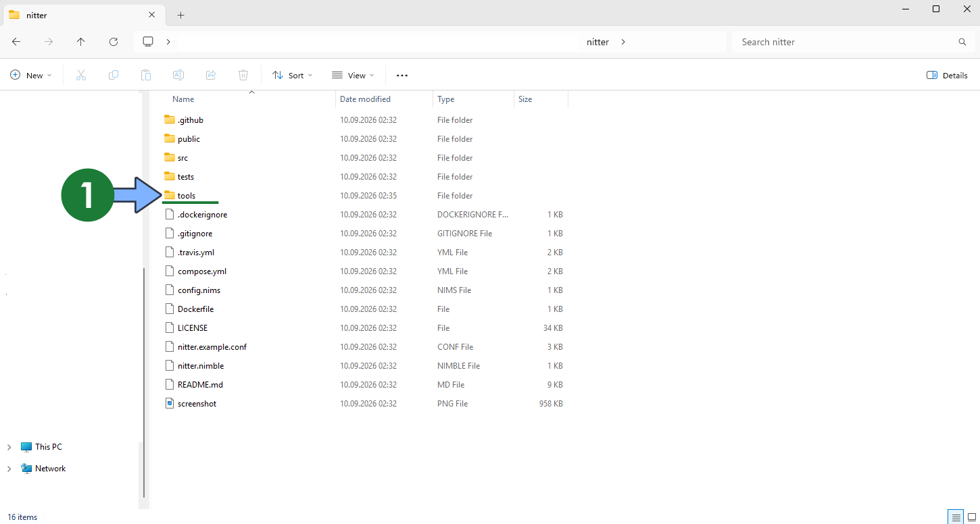This screenshot has height=524, width=980.
Task: Sort by the Type column header
Action: coord(445,99)
